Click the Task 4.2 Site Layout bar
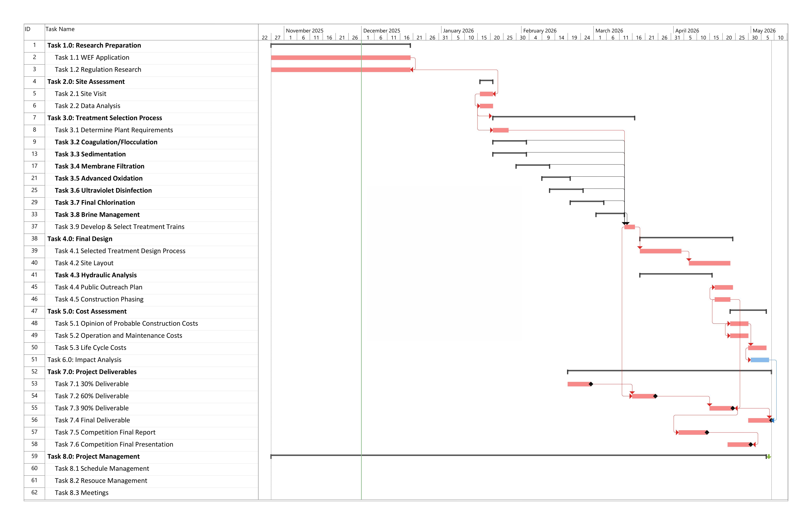This screenshot has height=525, width=812. 709,263
